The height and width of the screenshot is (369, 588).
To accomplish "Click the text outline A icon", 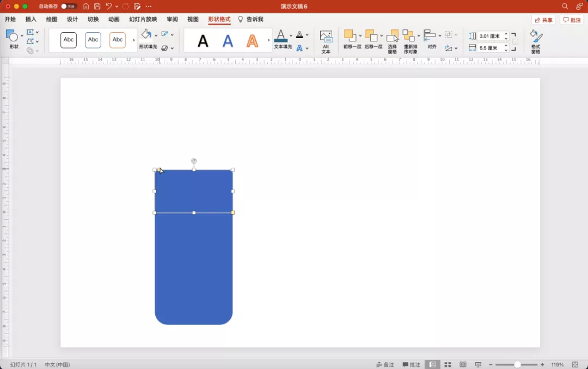I will [299, 35].
